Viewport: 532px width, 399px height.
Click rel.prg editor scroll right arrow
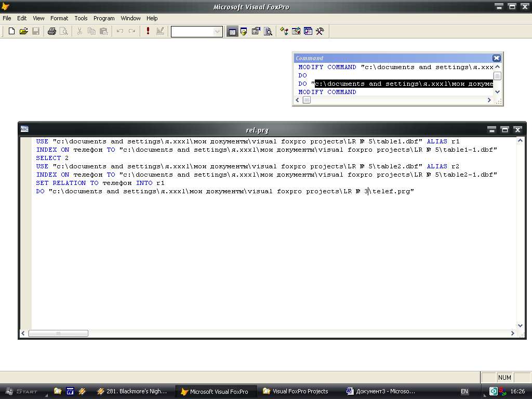pyautogui.click(x=513, y=334)
